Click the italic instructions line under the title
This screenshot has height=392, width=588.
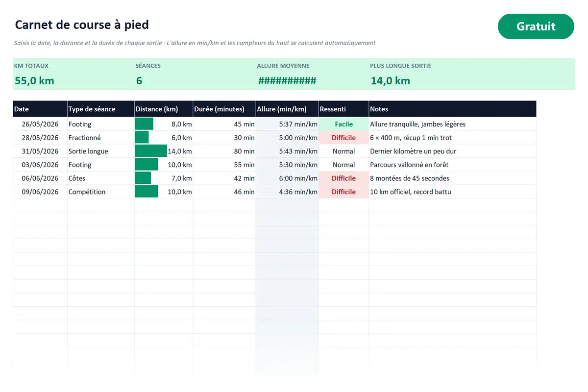(195, 43)
